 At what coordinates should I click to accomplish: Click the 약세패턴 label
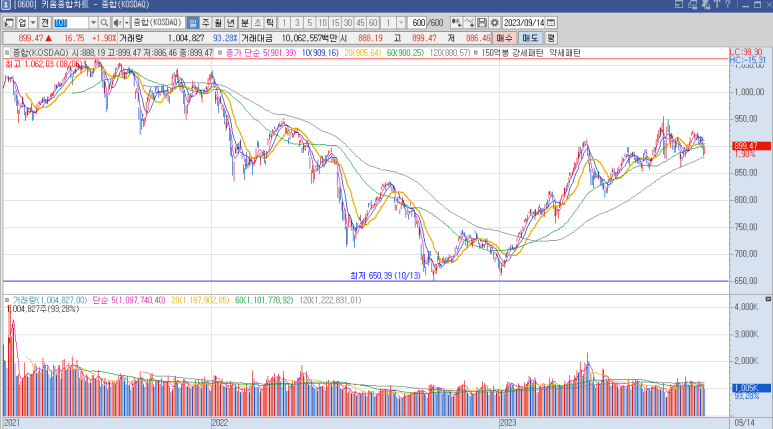pos(565,53)
